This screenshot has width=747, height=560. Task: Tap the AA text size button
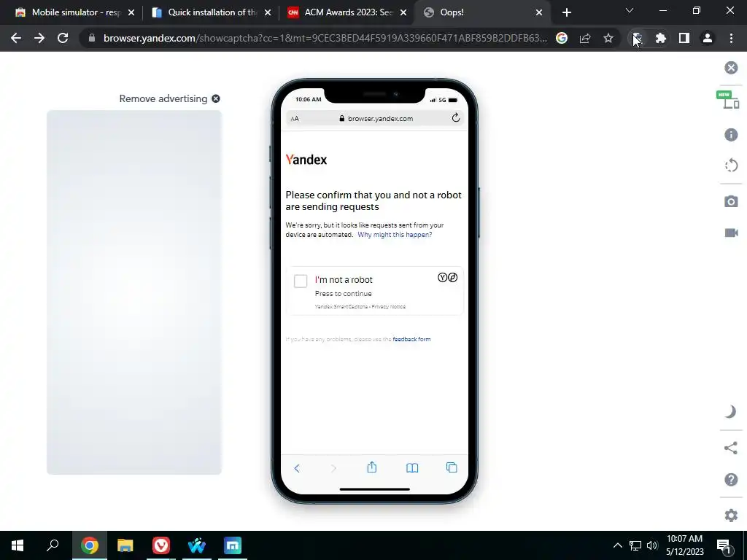(x=295, y=119)
